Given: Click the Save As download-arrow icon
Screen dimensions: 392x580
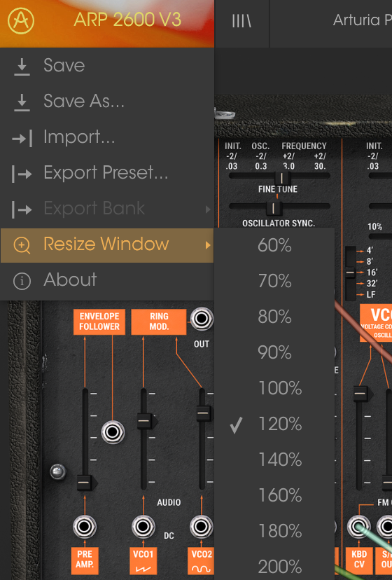Looking at the screenshot, I should [22, 102].
